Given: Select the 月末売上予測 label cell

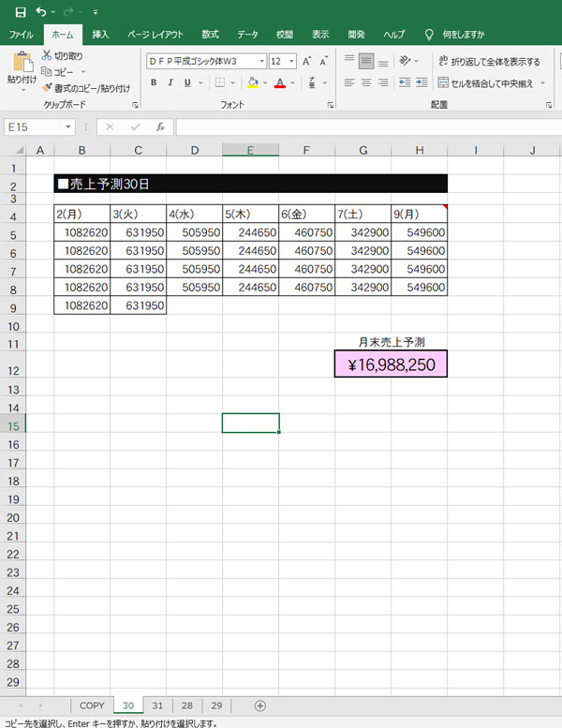Looking at the screenshot, I should pos(391,342).
